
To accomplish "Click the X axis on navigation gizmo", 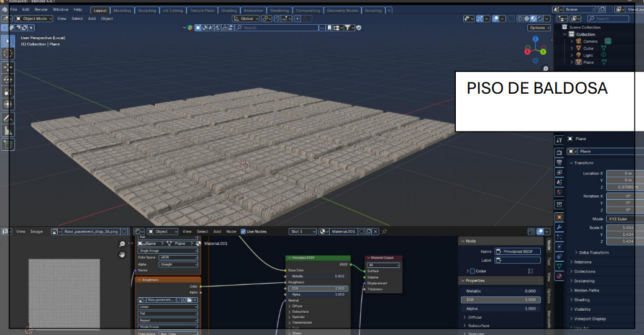I will pyautogui.click(x=527, y=51).
